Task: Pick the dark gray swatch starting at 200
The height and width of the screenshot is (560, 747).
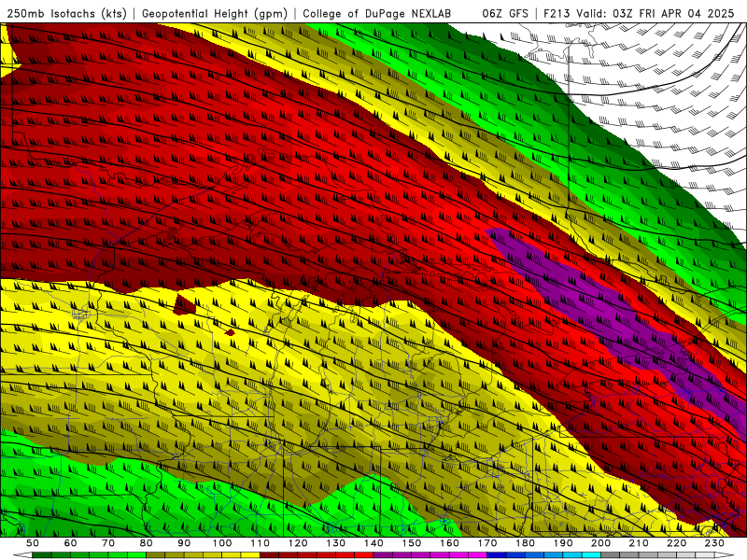Action: 611,554
